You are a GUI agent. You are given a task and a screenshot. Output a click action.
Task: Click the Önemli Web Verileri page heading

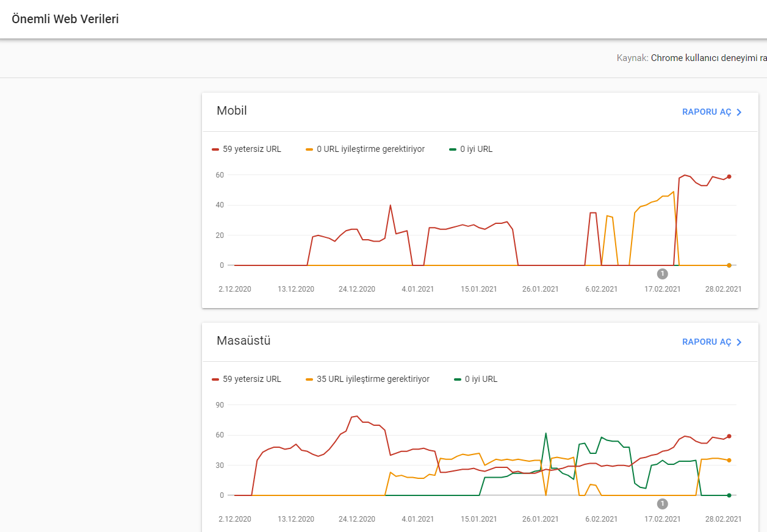point(65,19)
